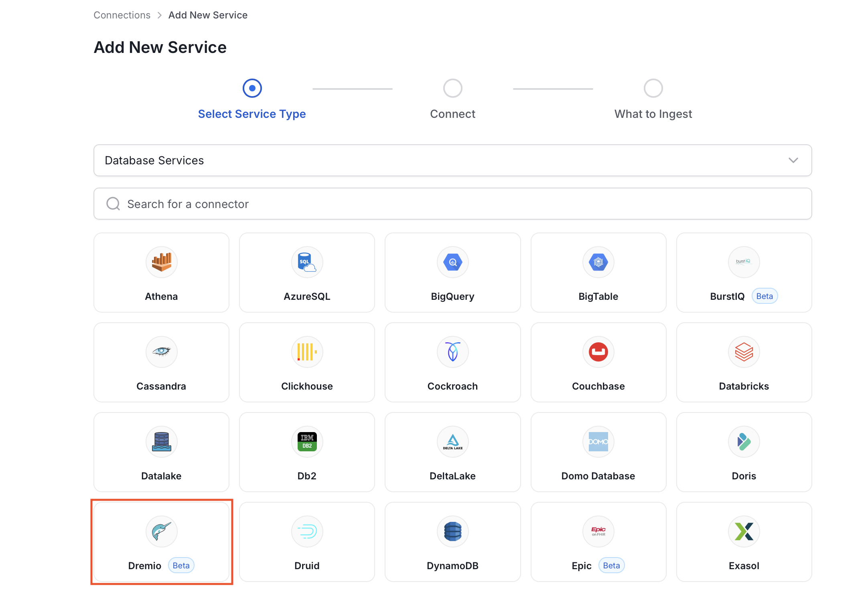Click the Exasol card label

click(744, 566)
